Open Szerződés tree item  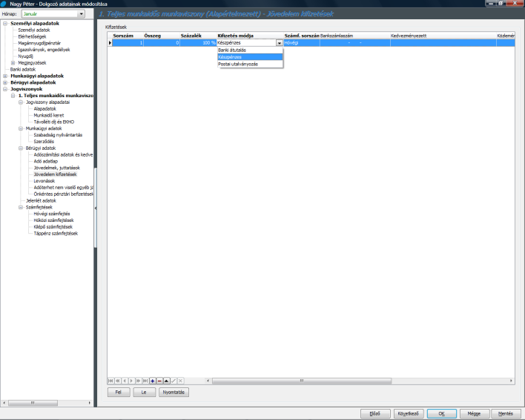(44, 141)
